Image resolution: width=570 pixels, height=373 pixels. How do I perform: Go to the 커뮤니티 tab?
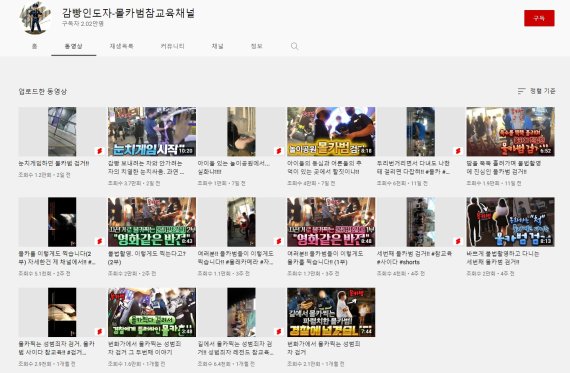[x=173, y=46]
